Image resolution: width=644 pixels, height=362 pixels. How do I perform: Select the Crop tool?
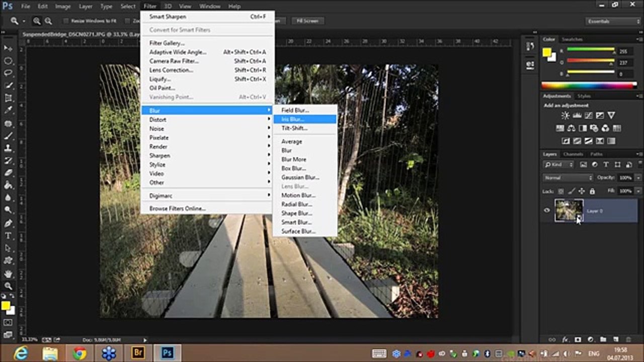(x=8, y=99)
